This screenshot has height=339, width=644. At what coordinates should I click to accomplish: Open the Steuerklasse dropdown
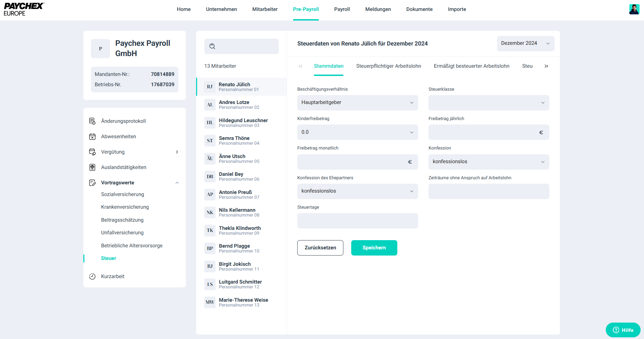click(489, 103)
